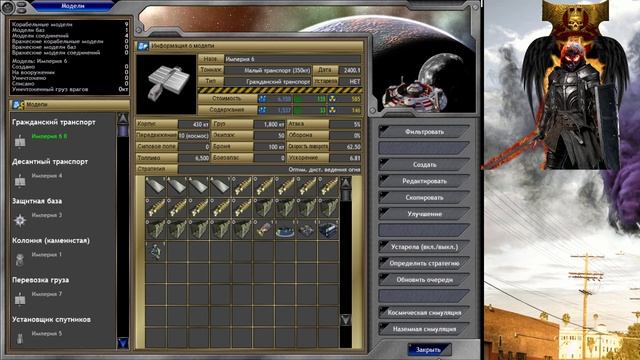Screen dimensions: 640x360
Task: Open the ship model preview image
Action: (166, 84)
